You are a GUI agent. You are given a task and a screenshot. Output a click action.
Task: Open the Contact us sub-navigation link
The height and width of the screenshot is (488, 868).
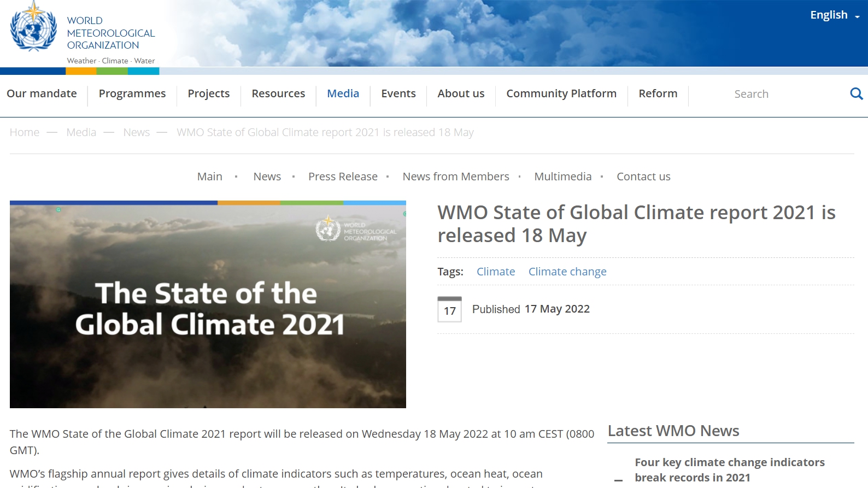[x=643, y=177]
